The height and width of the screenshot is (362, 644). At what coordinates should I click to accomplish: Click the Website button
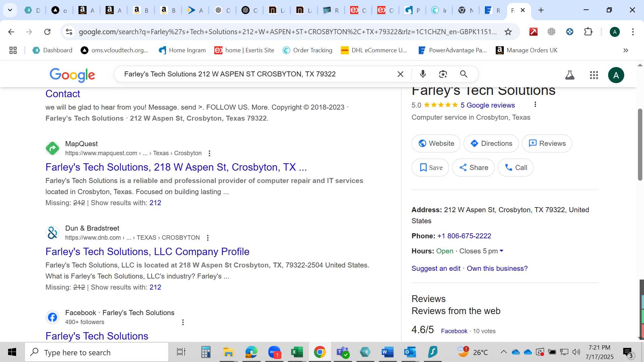point(436,143)
